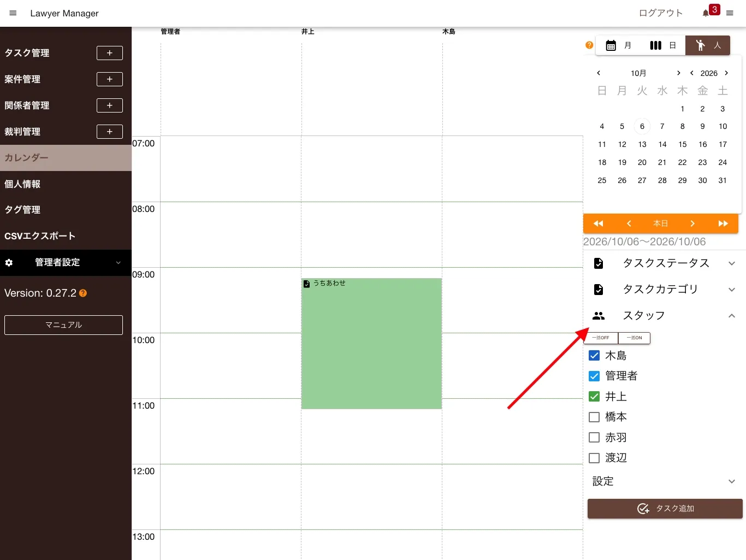
Task: Click the ログアウト link
Action: 661,13
